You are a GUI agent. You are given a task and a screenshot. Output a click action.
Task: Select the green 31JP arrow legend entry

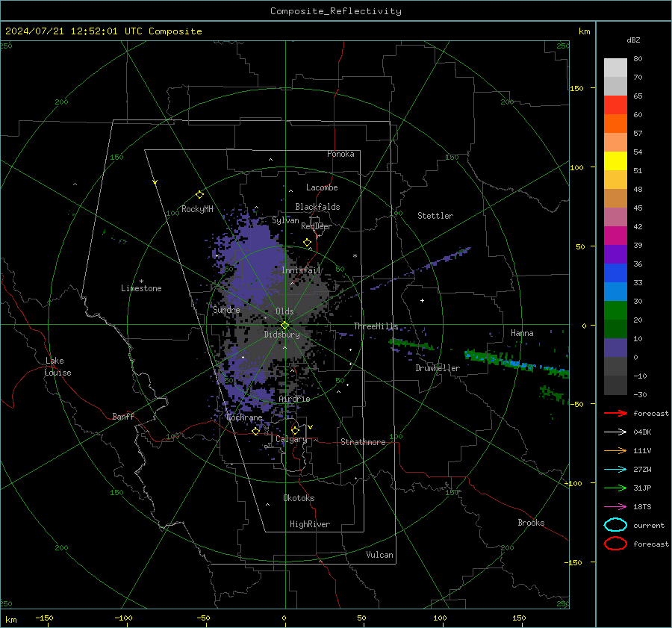pyautogui.click(x=615, y=488)
